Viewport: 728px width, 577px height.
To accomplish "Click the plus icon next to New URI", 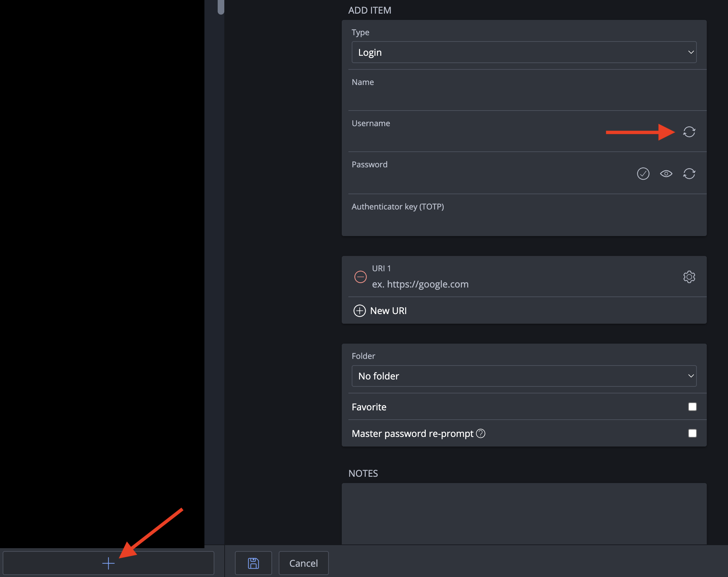I will (360, 310).
